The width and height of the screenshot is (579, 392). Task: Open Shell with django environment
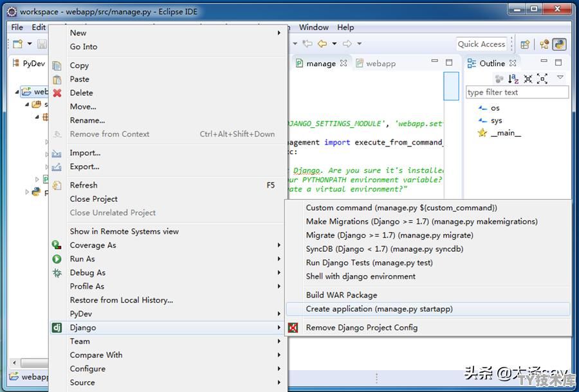pyautogui.click(x=428, y=276)
